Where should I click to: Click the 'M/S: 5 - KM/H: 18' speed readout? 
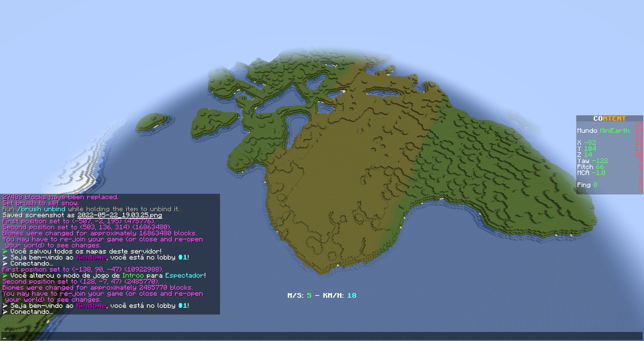pos(322,295)
